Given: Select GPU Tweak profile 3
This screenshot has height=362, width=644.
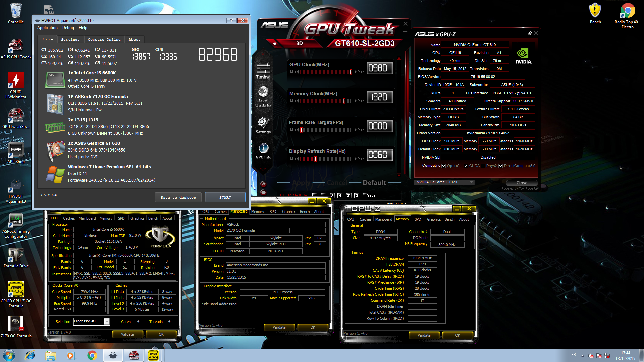Looking at the screenshot, I should click(331, 195).
